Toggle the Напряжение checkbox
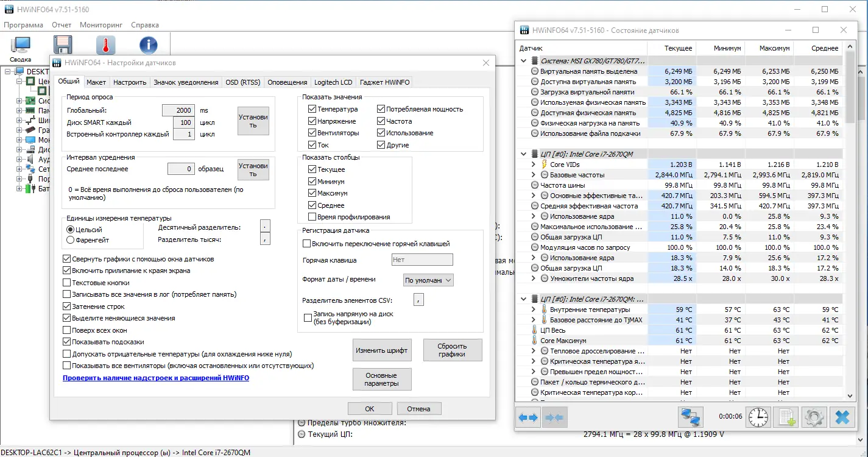 tap(312, 121)
